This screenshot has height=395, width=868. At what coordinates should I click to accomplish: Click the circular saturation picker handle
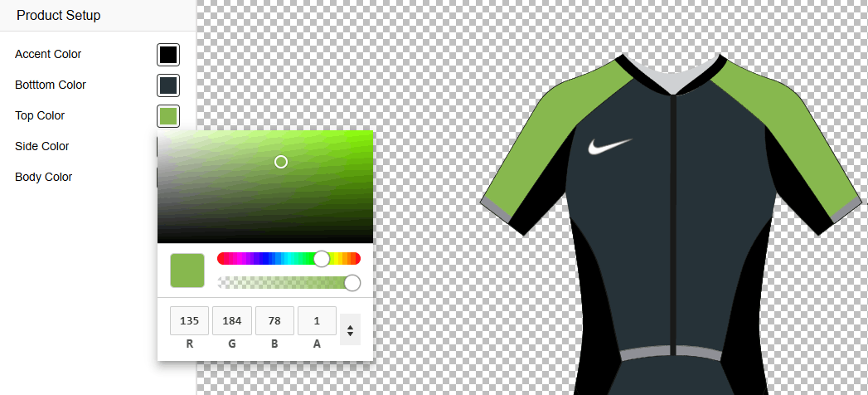click(x=281, y=162)
